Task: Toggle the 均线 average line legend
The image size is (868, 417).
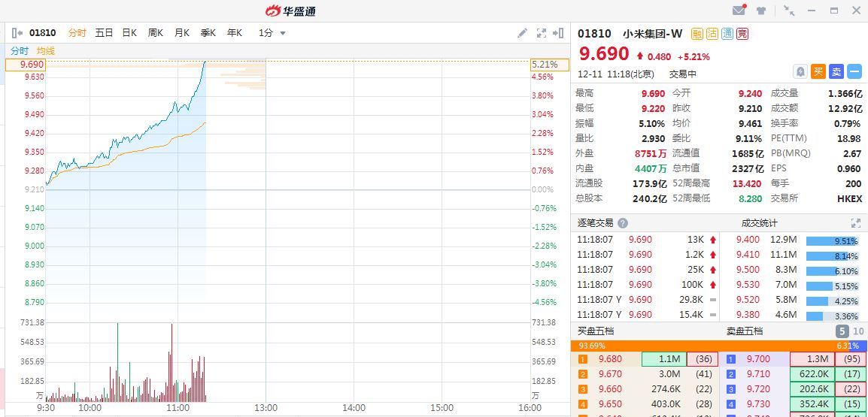Action: [x=46, y=51]
